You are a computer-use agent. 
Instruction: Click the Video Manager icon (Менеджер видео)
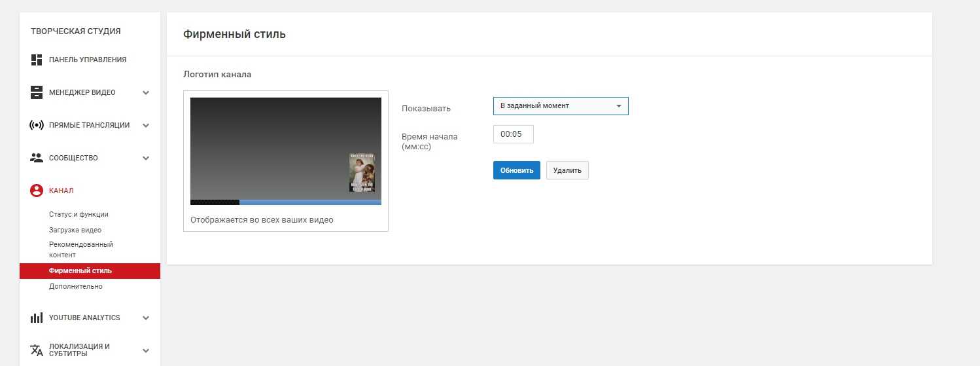[x=37, y=93]
